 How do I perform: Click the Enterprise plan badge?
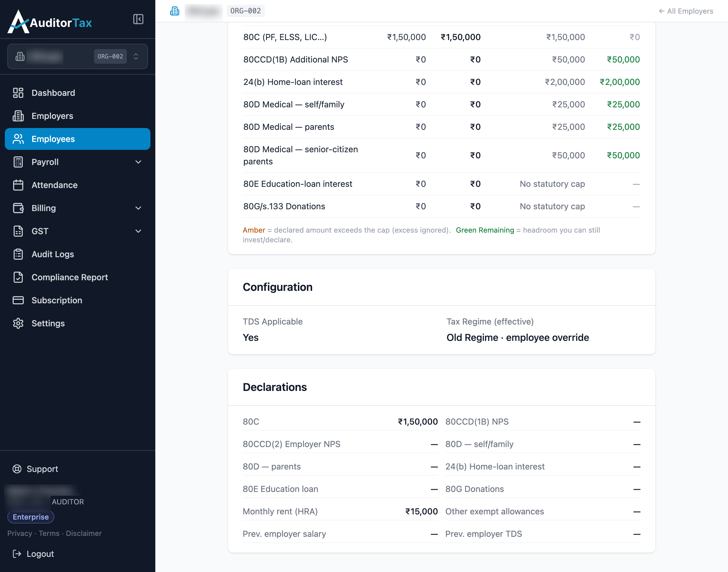tap(31, 517)
